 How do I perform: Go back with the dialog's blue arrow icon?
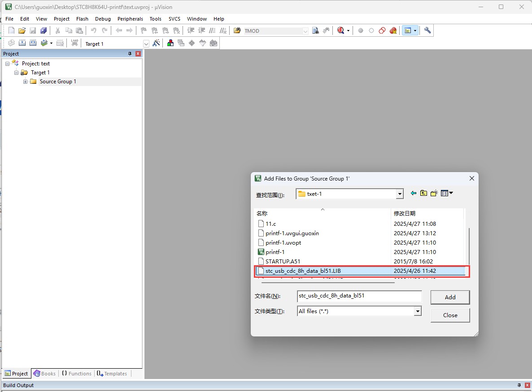[x=413, y=193]
